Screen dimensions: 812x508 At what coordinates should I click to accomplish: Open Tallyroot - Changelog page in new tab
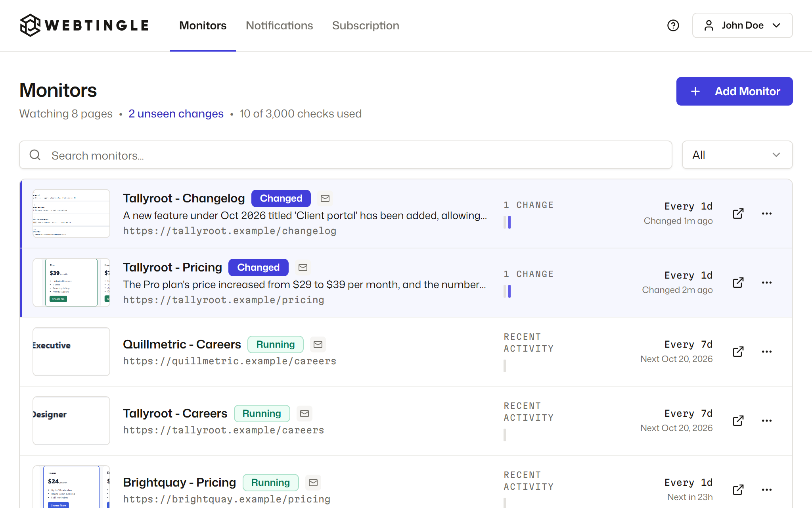click(x=738, y=214)
